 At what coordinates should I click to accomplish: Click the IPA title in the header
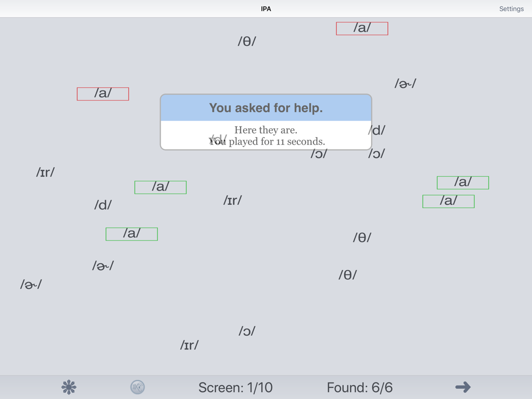pyautogui.click(x=266, y=9)
